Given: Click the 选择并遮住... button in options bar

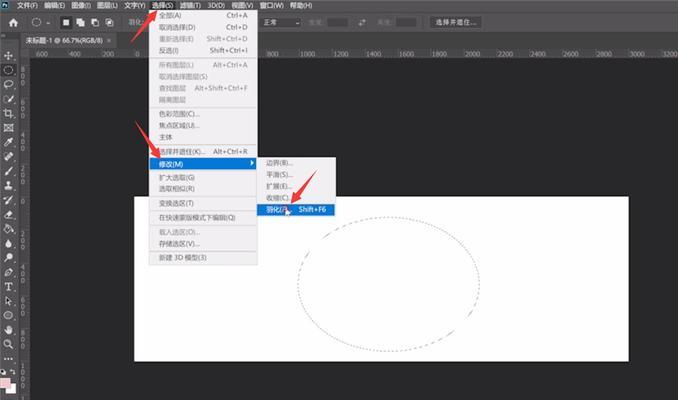Looking at the screenshot, I should tap(456, 22).
